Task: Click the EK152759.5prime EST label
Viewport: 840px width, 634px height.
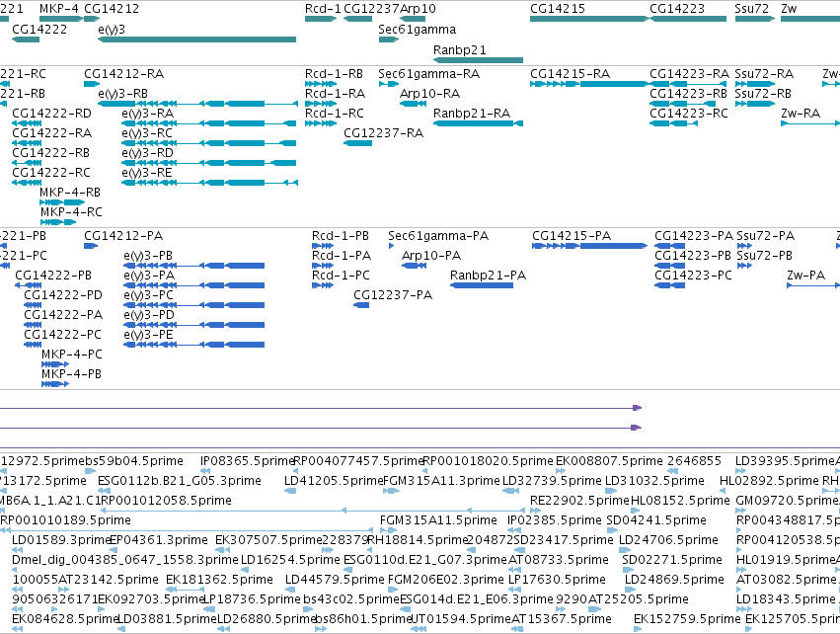Action: (x=687, y=620)
